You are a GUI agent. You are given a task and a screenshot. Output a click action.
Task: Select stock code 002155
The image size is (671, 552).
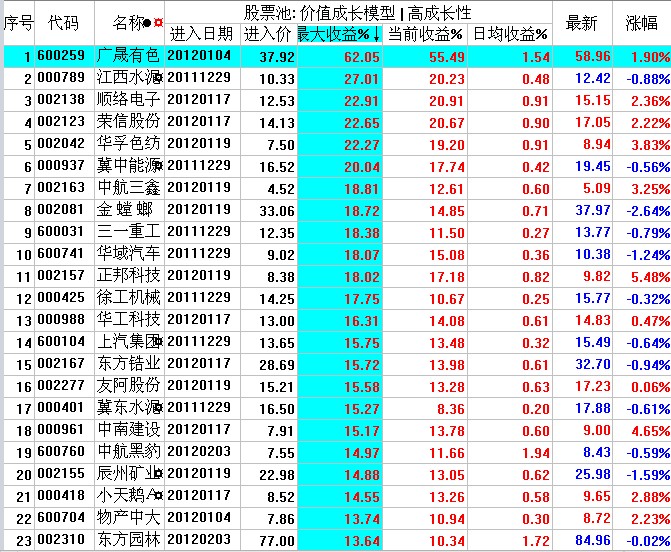pos(61,474)
